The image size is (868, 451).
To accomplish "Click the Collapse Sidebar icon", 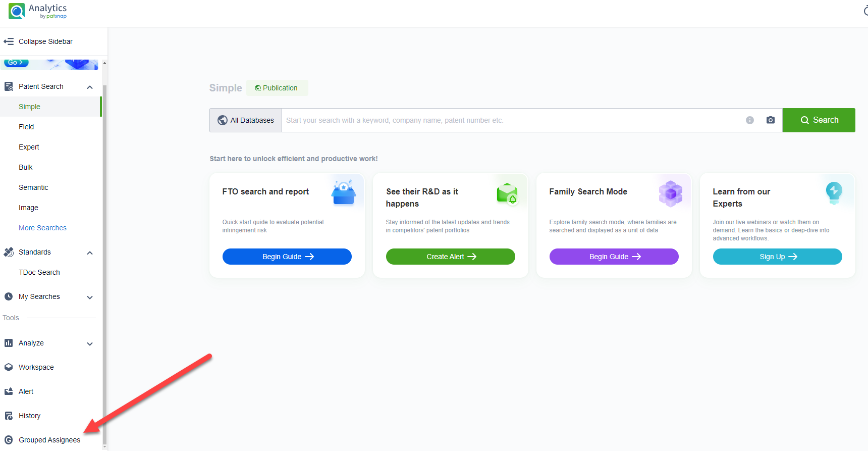I will coord(9,41).
